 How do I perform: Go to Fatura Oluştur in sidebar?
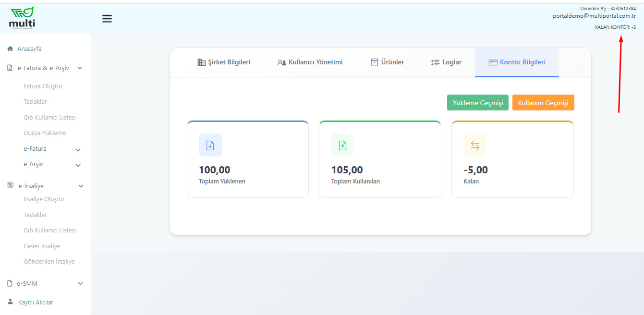pos(43,86)
